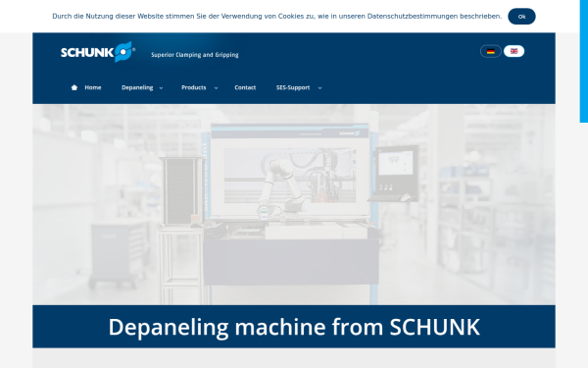This screenshot has height=368, width=588.
Task: Open the Home menu item
Action: (x=93, y=87)
